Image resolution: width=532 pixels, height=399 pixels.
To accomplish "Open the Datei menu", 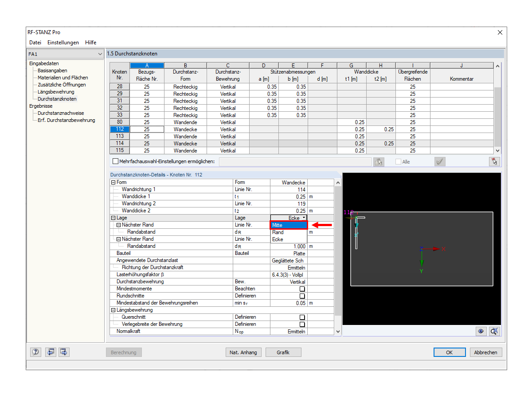I will [35, 43].
